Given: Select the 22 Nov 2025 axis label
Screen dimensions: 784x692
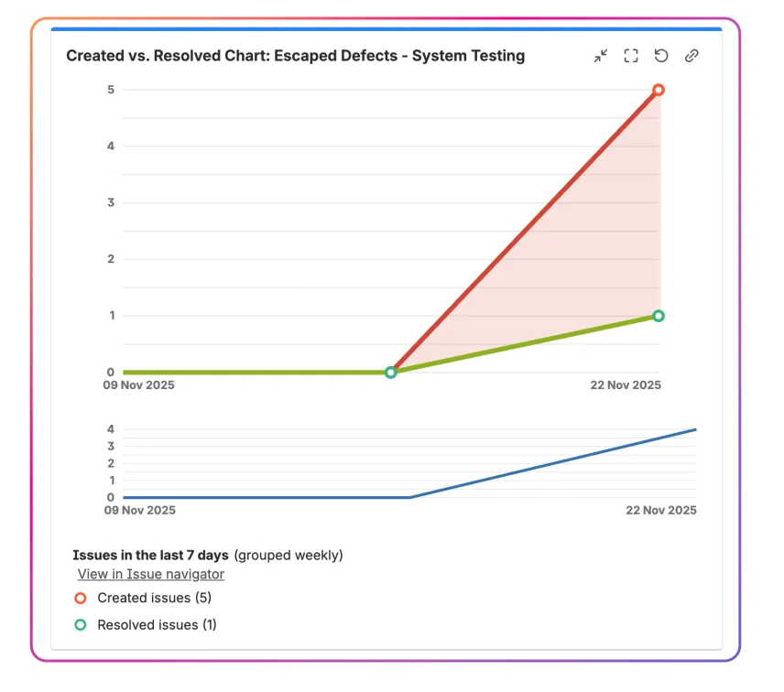Looking at the screenshot, I should [x=626, y=385].
